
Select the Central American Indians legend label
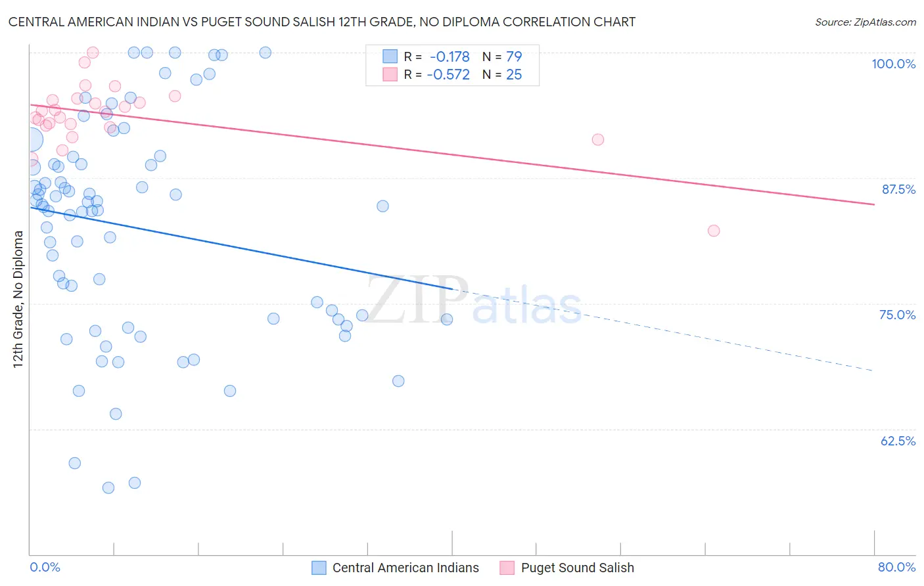pyautogui.click(x=405, y=568)
